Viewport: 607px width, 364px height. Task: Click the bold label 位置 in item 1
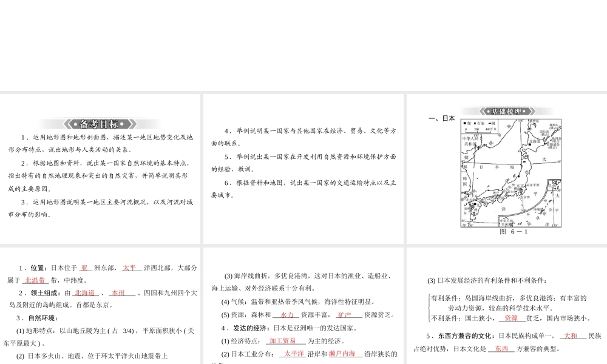coord(38,268)
